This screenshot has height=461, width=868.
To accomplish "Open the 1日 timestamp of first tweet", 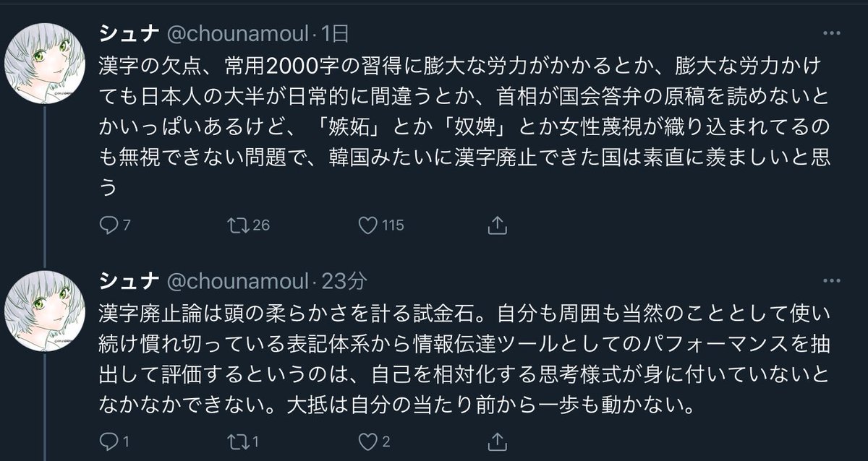I will (335, 33).
